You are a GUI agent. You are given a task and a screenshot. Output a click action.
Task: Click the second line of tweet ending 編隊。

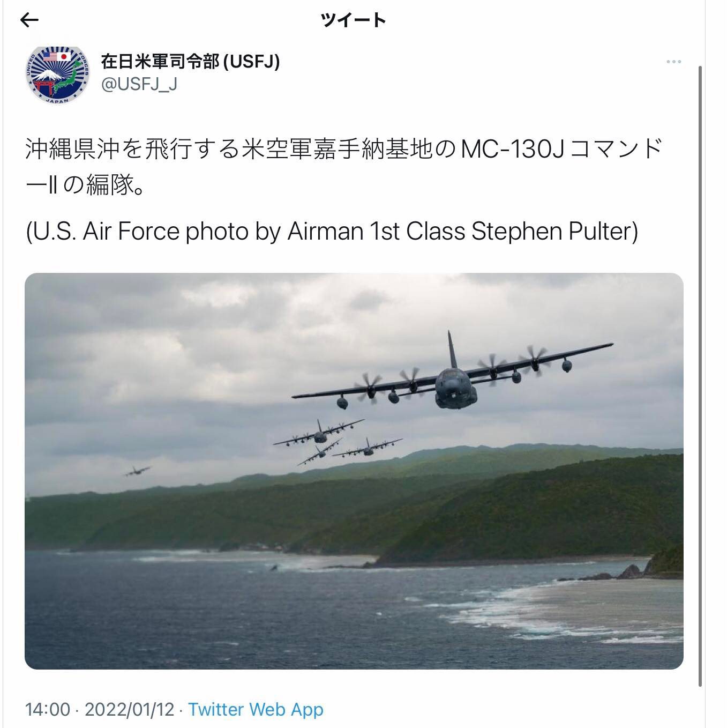[85, 185]
